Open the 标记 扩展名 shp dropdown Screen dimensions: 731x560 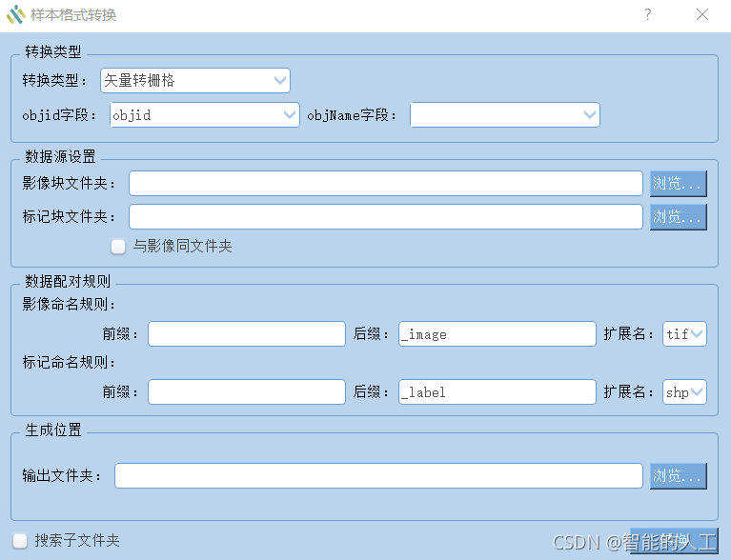click(684, 392)
